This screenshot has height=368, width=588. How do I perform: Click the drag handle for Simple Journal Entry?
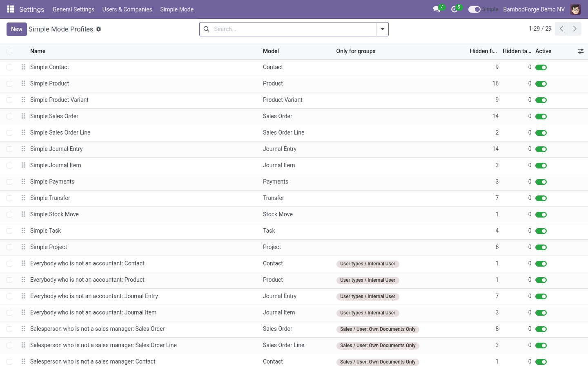tap(23, 149)
